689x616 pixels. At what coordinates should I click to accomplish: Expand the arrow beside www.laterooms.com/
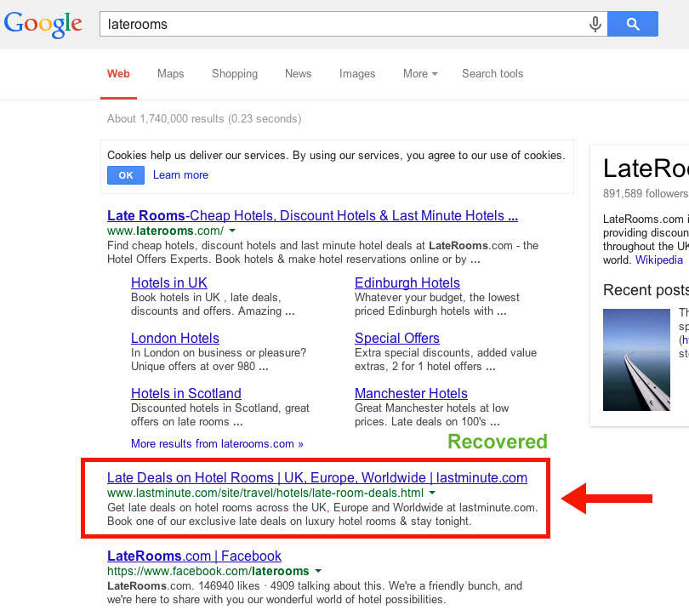[232, 231]
